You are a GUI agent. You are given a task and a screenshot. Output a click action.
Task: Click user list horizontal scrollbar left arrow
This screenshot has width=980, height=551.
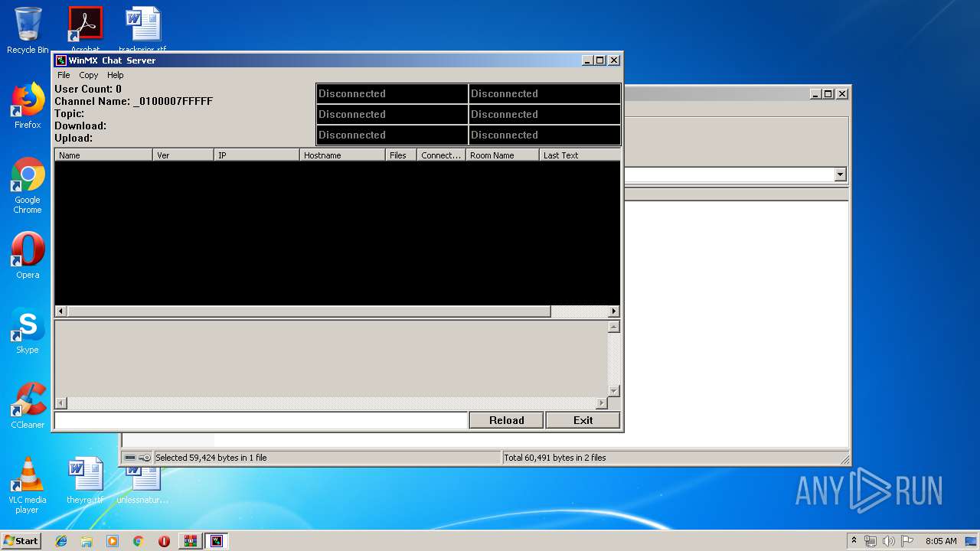pyautogui.click(x=60, y=311)
